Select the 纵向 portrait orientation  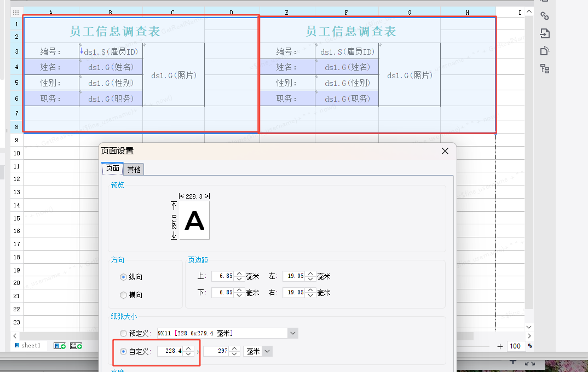tap(123, 277)
